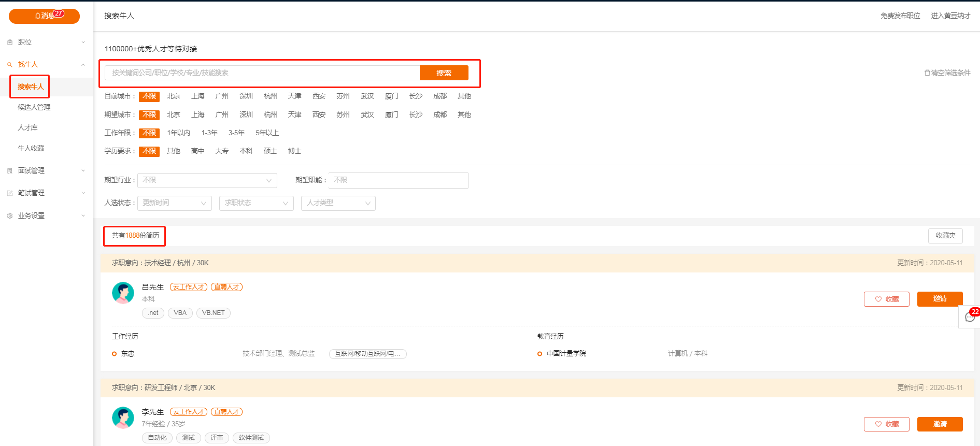Click 吕先生's avatar

pyautogui.click(x=123, y=293)
